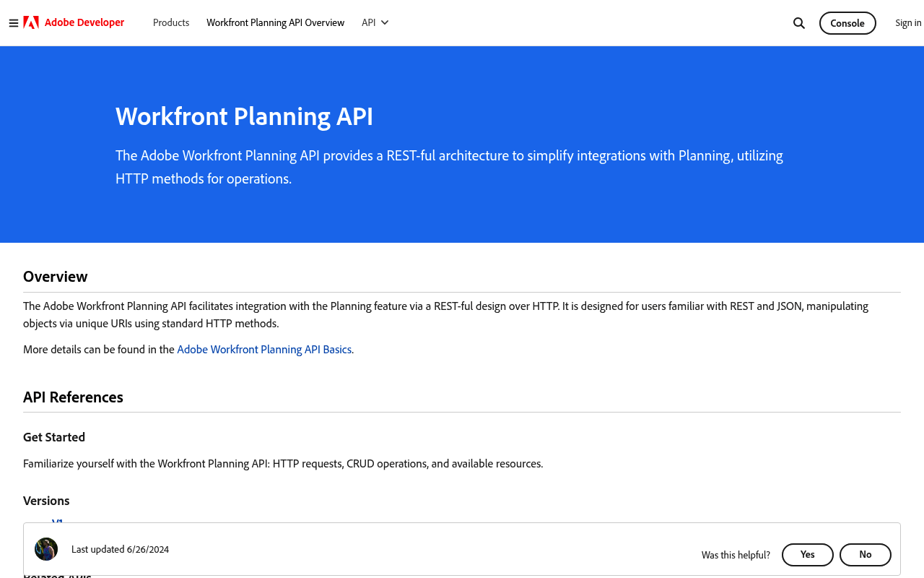Click the Sign in link
This screenshot has height=578, width=924.
coord(908,23)
